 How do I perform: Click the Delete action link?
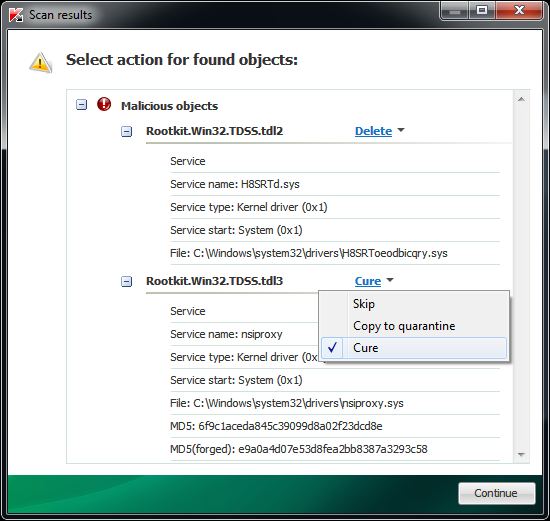[x=373, y=131]
